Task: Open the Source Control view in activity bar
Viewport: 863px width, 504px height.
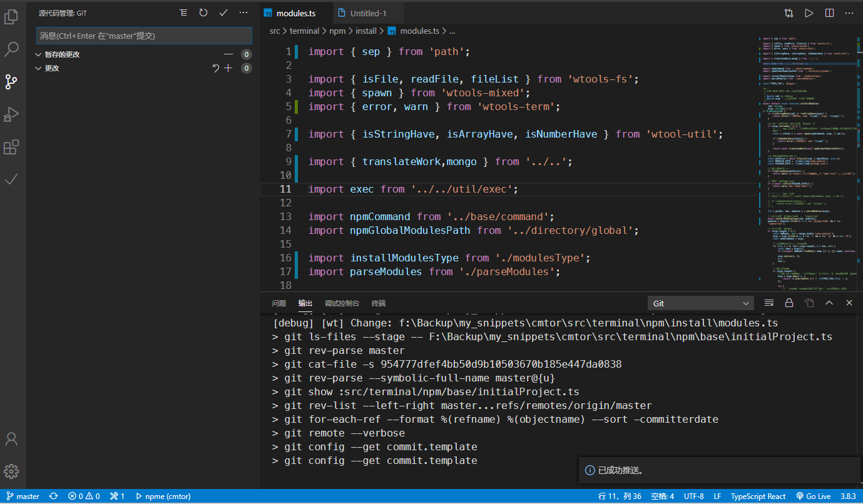Action: coord(11,82)
